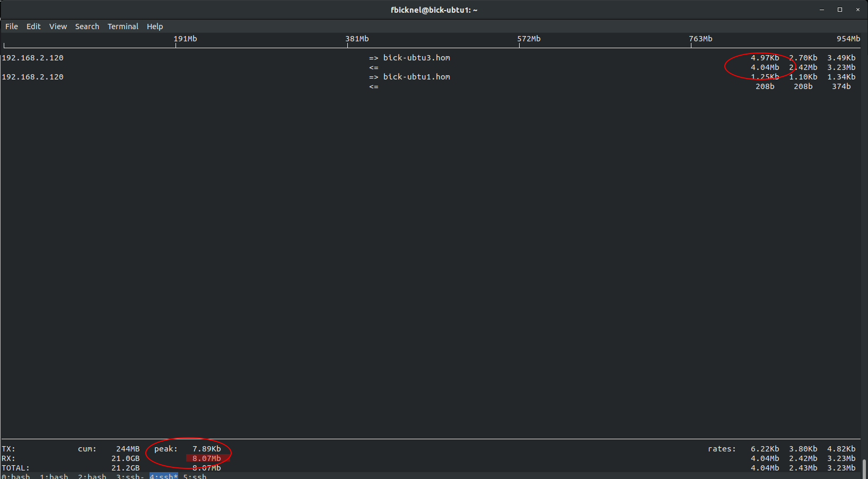Switch to tmux window 1:bash

54,476
